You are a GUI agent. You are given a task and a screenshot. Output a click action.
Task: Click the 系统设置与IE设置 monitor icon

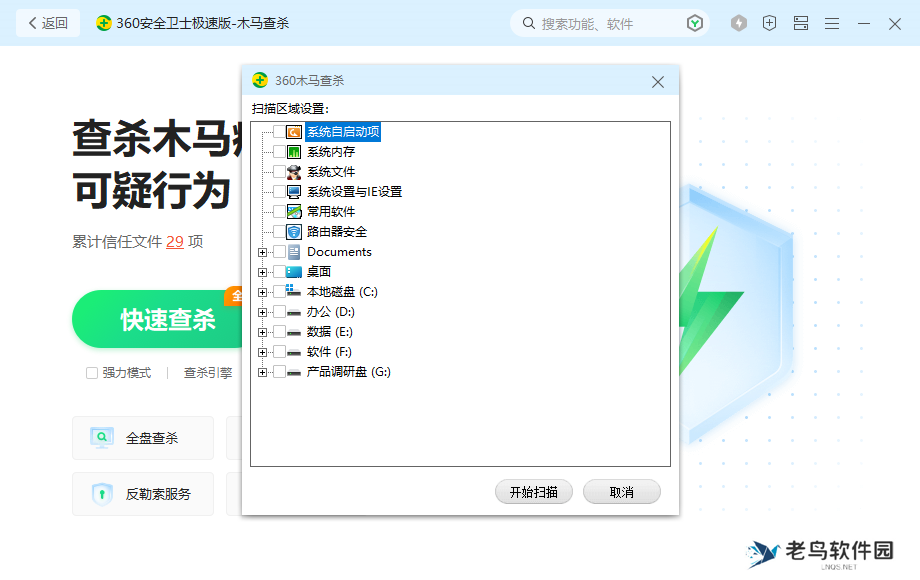(x=294, y=192)
